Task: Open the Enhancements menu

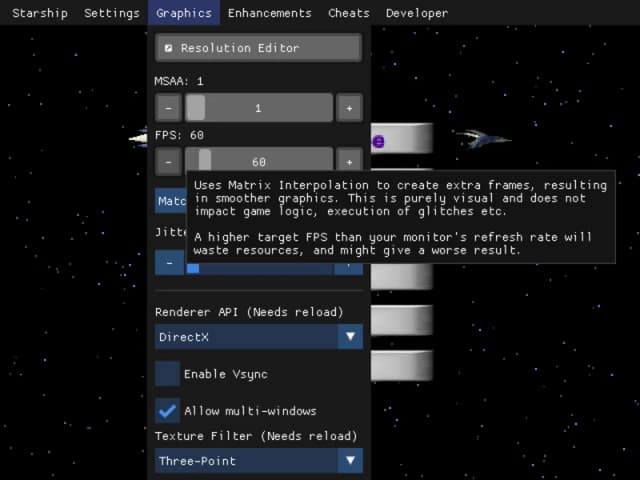Action: (269, 13)
